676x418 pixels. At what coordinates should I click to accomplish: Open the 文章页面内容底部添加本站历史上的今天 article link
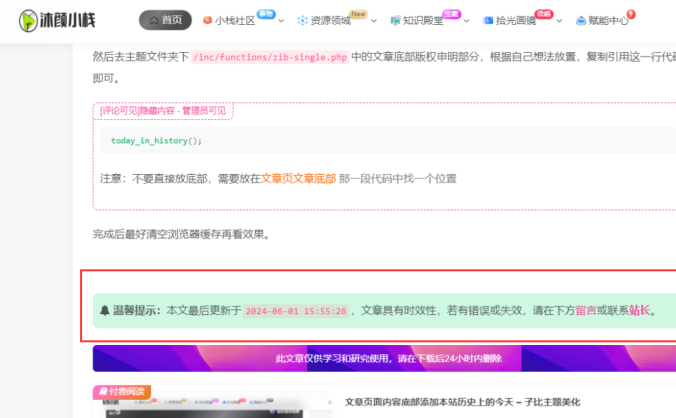point(462,402)
